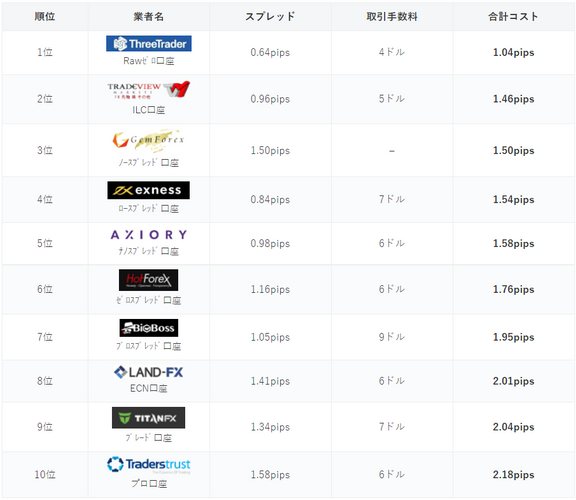
Task: Click the exness logo
Action: point(148,190)
